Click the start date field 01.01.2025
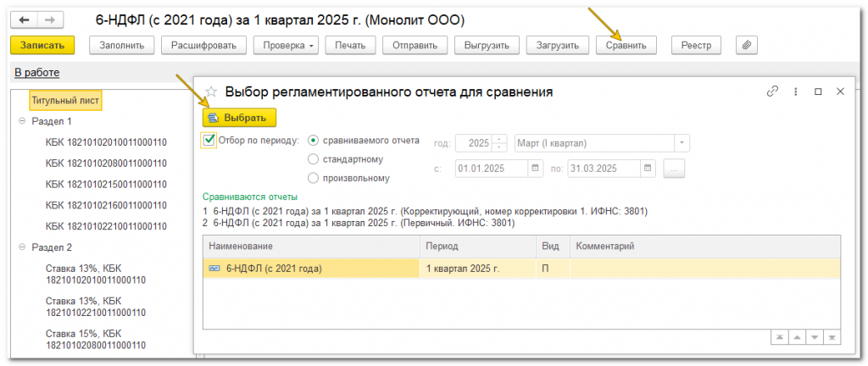 (x=492, y=169)
